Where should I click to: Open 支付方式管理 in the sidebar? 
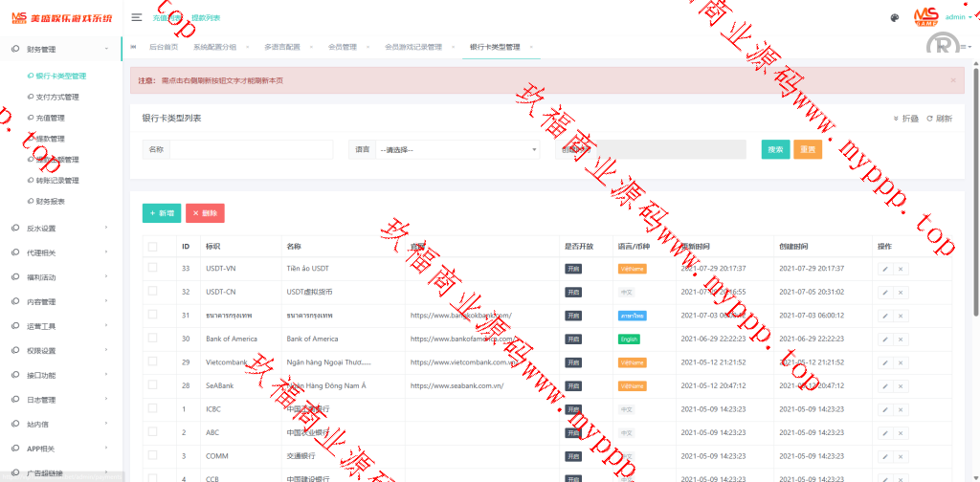click(x=64, y=97)
